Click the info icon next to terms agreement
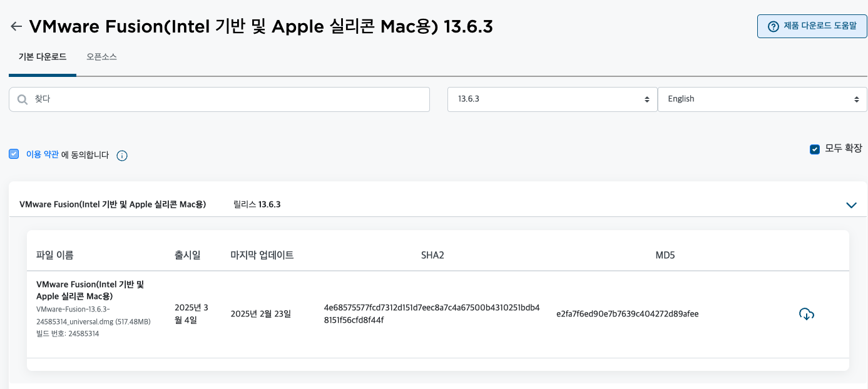 pos(122,156)
